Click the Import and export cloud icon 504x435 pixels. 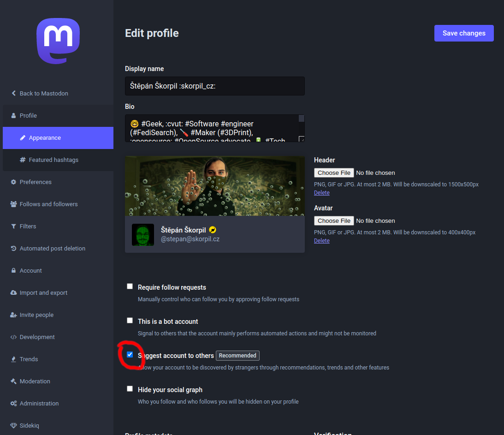click(13, 293)
